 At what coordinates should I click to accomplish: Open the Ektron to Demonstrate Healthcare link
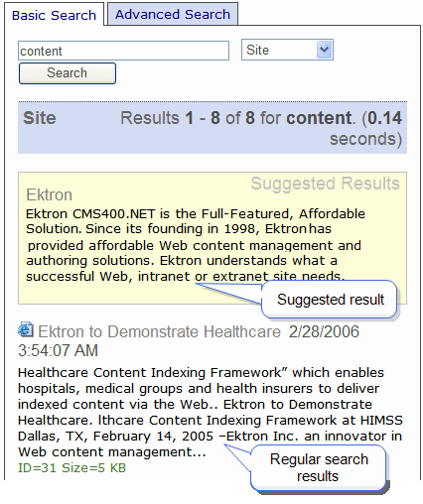(159, 331)
